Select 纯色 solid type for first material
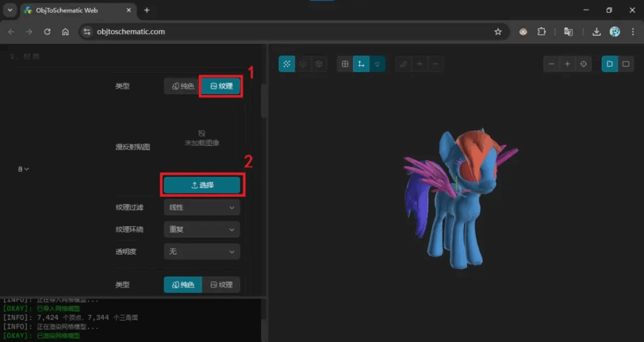Image resolution: width=644 pixels, height=342 pixels. (x=183, y=86)
